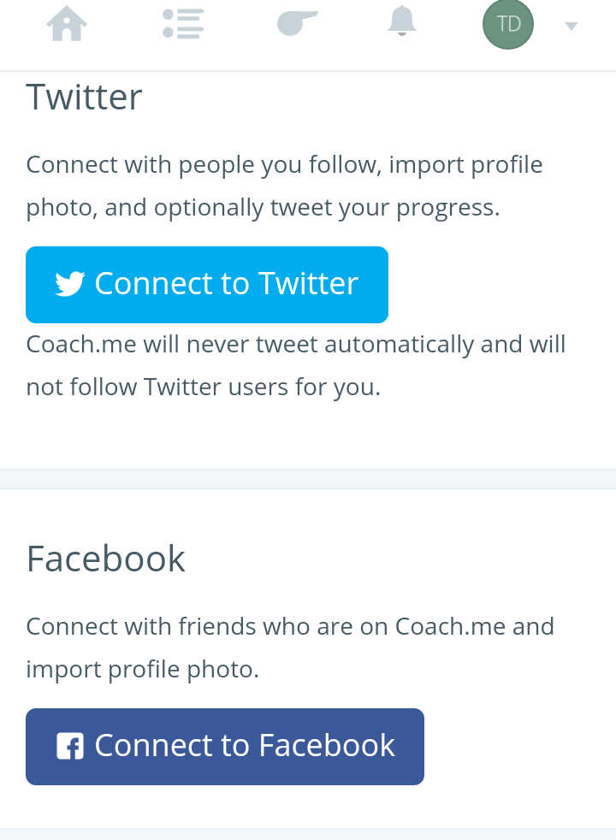616x840 pixels.
Task: Click the gray divider between Twitter and Facebook
Action: pos(308,479)
